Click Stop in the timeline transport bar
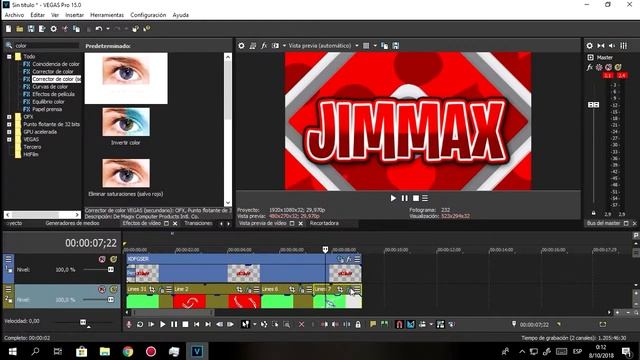640x360 pixels. pos(185,324)
